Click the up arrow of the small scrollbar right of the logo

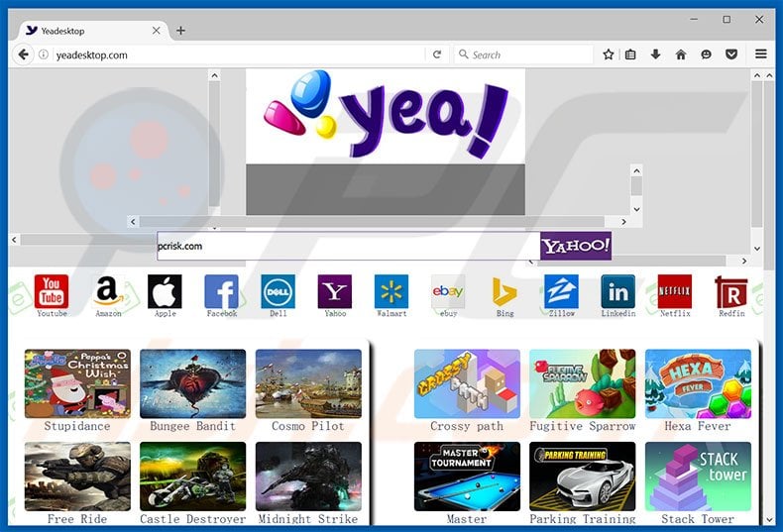pos(636,170)
